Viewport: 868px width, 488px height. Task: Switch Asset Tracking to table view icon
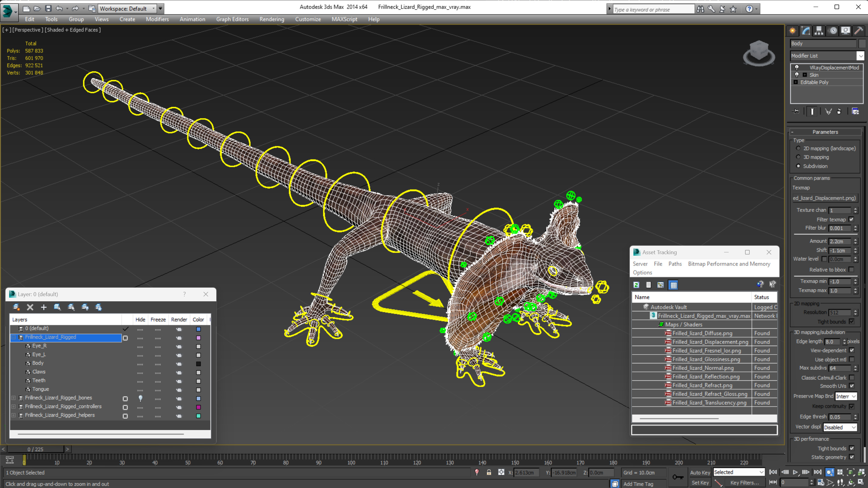[x=673, y=285]
